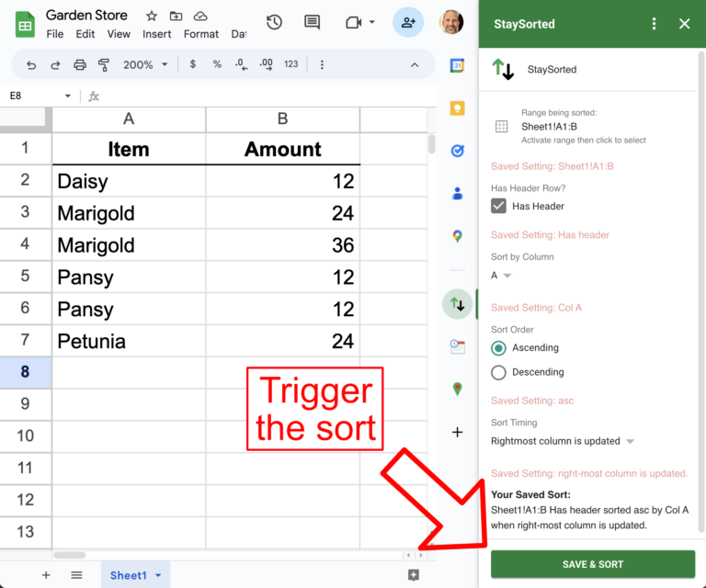Click the formula bar input

268,96
